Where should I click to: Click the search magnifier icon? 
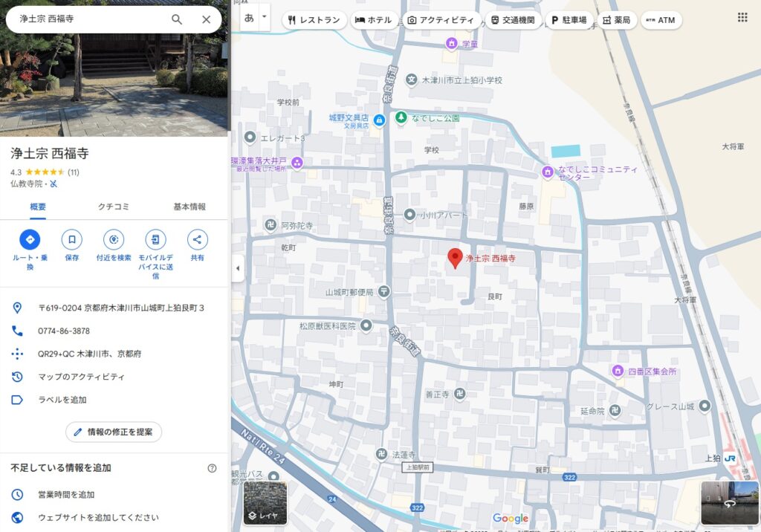pyautogui.click(x=177, y=19)
